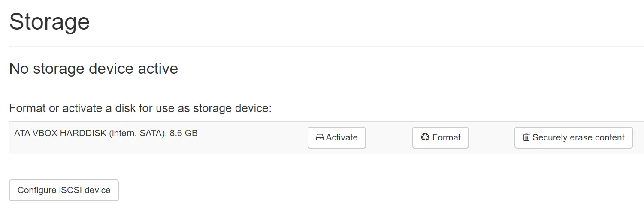
Task: Click the "Securely erase content" label text
Action: click(x=578, y=137)
